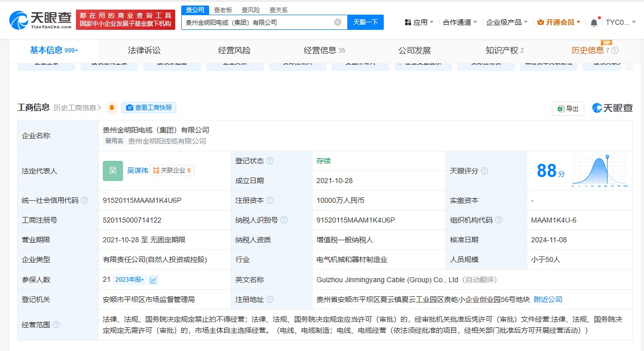The height and width of the screenshot is (351, 644).
Task: Click the help icon beside 登记状态
Action: pyautogui.click(x=270, y=161)
